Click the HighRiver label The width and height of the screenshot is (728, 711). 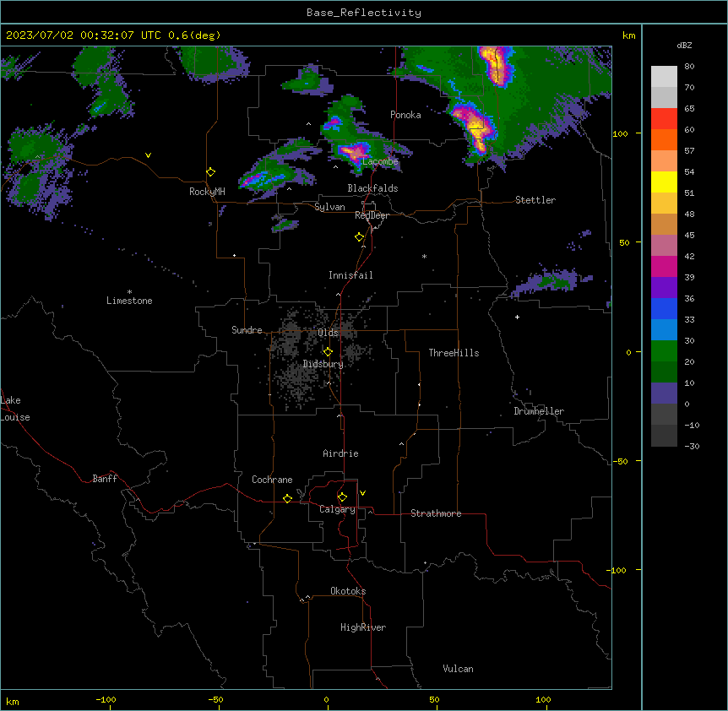tap(363, 627)
